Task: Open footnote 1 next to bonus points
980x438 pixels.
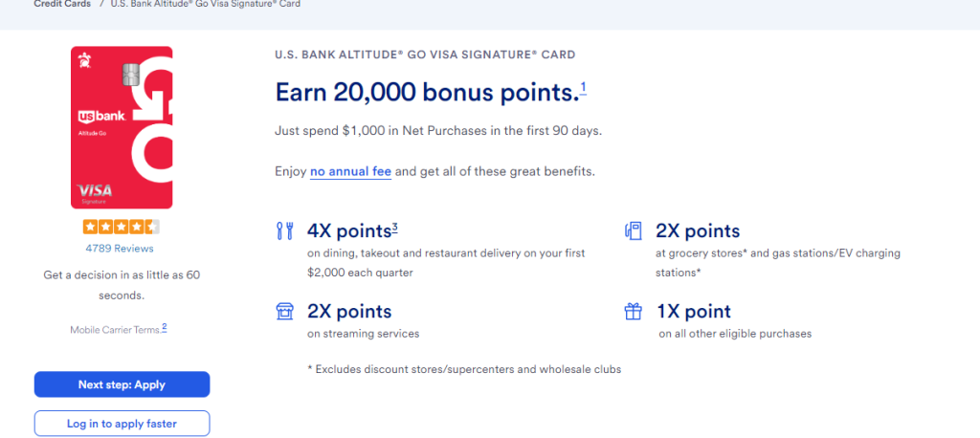Action: tap(583, 88)
